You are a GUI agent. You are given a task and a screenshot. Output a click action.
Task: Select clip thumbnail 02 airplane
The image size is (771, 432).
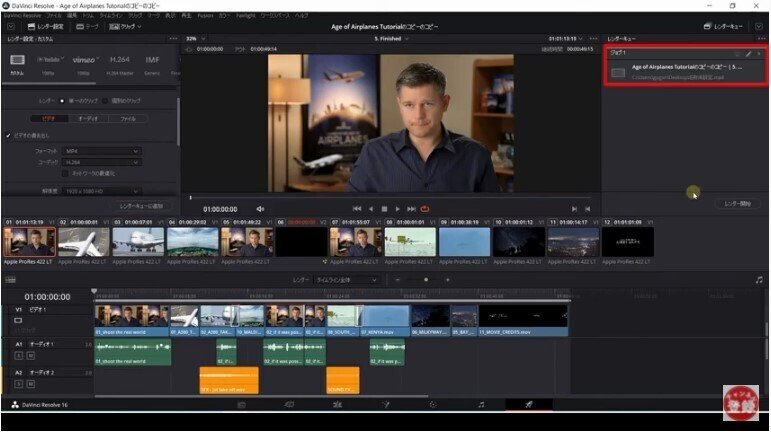(84, 242)
